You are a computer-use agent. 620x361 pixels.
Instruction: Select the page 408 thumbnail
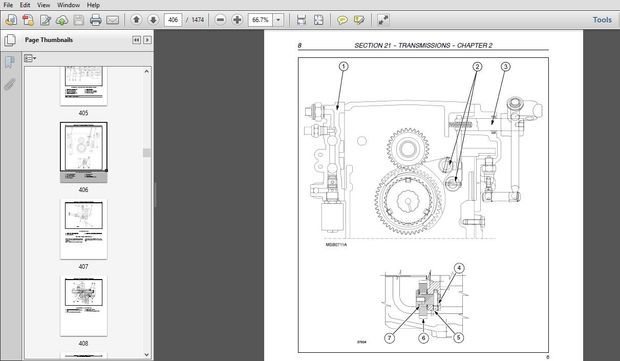pyautogui.click(x=83, y=306)
